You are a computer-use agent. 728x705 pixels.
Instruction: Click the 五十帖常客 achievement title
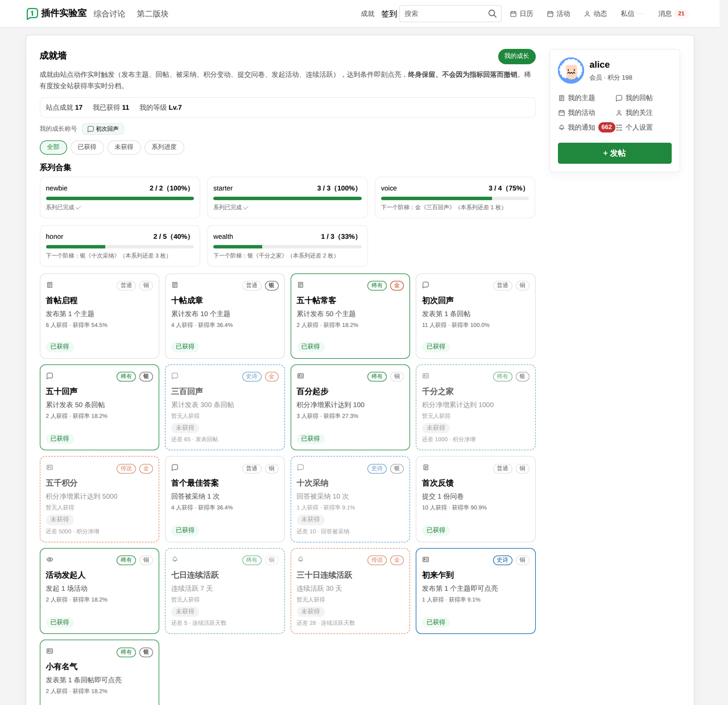[316, 300]
